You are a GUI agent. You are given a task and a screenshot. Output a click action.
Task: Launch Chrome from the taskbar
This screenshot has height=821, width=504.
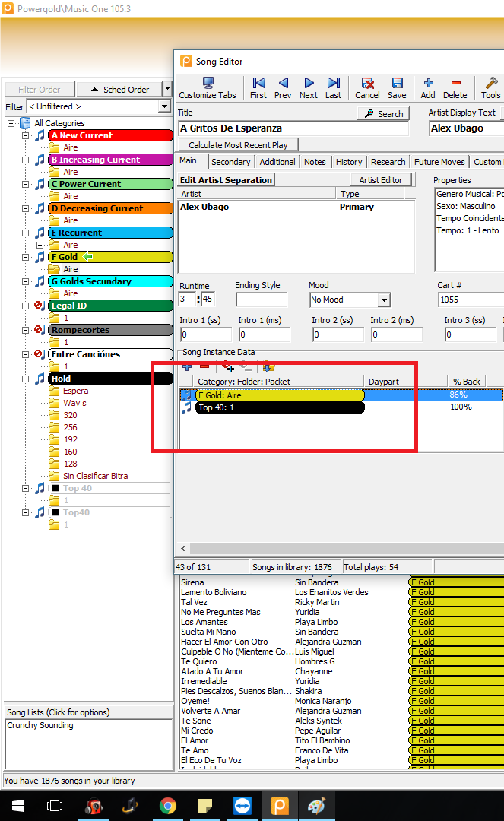point(167,806)
